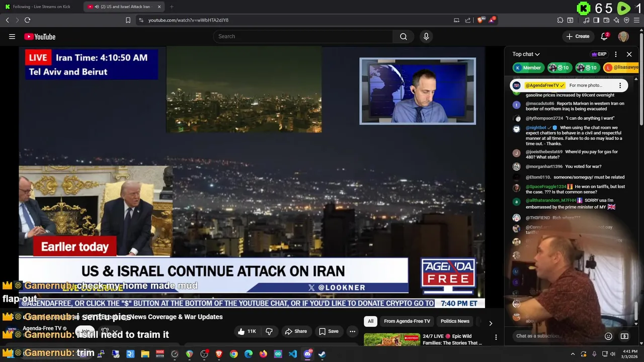This screenshot has width=644, height=362.
Task: Open the Brave VPN shield icon
Action: pos(626,20)
